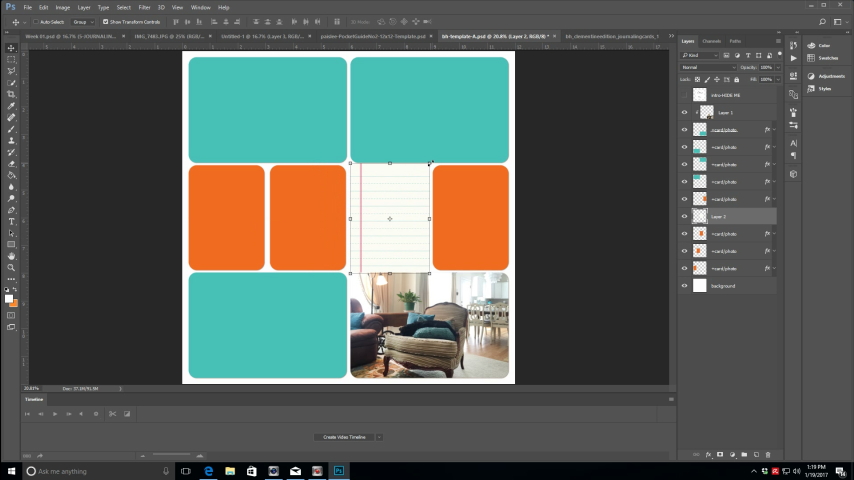Enable the Auto-Select checkbox
854x480 pixels.
pos(36,22)
